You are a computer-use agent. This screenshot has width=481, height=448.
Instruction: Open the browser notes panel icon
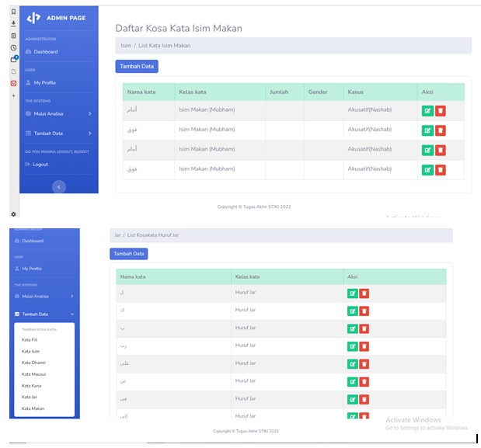13,36
